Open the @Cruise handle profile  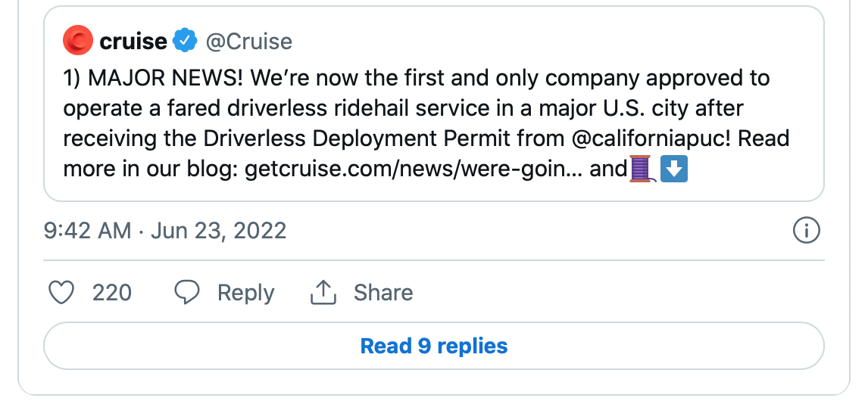point(249,42)
